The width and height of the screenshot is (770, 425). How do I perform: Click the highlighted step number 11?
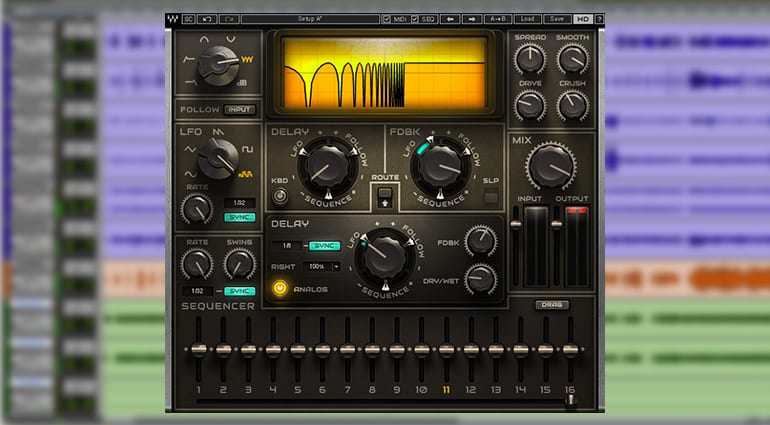(446, 390)
